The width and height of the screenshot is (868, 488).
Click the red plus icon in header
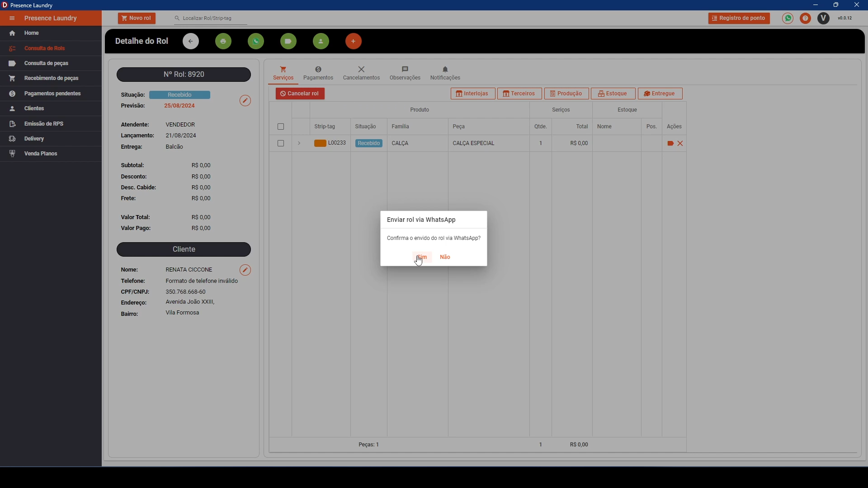pyautogui.click(x=354, y=41)
